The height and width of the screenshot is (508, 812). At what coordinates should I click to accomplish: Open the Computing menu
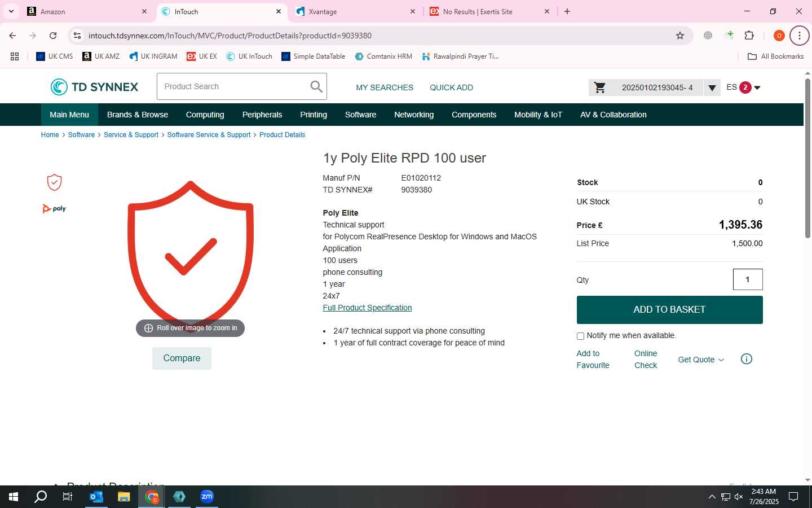[x=205, y=115]
